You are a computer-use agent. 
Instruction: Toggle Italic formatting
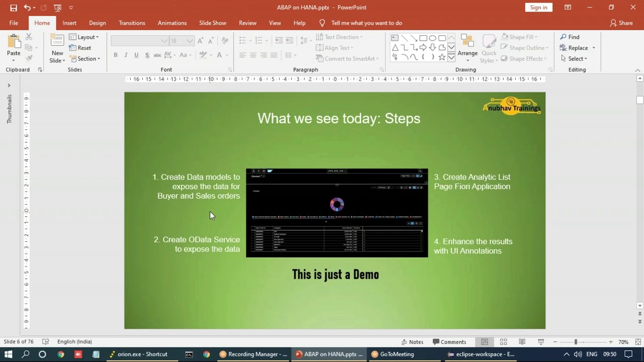126,55
